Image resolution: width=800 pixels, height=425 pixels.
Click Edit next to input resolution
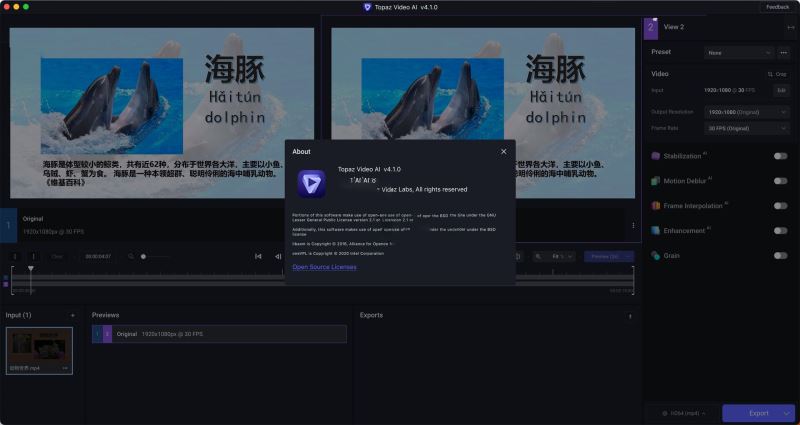pyautogui.click(x=780, y=90)
